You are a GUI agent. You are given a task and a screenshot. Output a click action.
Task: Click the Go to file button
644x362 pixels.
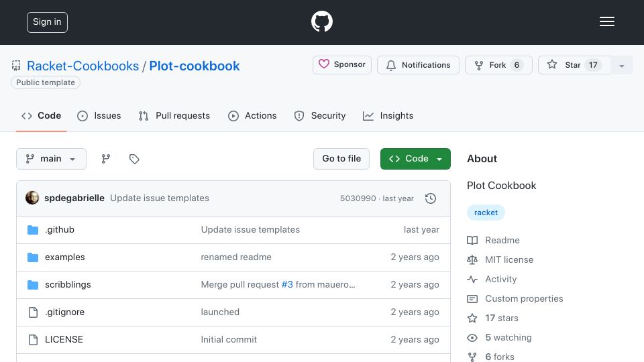(x=341, y=159)
